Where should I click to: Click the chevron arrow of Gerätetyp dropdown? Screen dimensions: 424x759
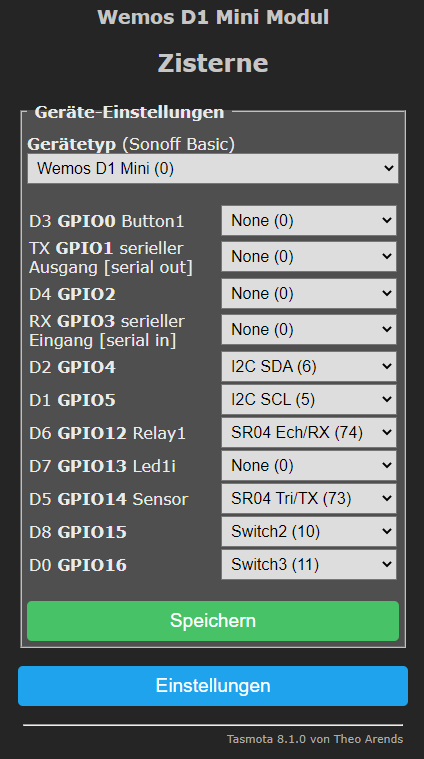tap(388, 168)
